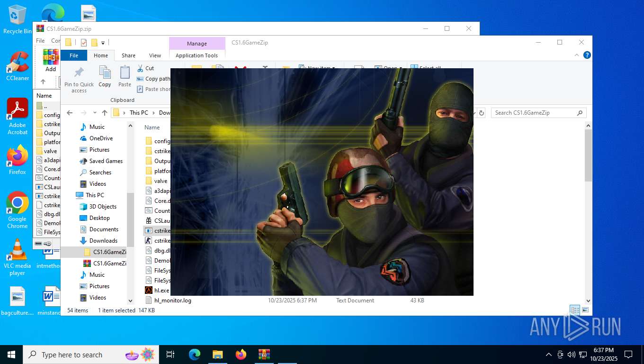The height and width of the screenshot is (364, 644).
Task: Go back using the Back arrow
Action: pyautogui.click(x=70, y=113)
